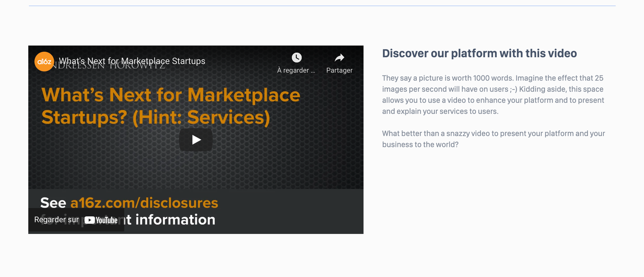The height and width of the screenshot is (277, 644).
Task: Click the '1000 words' text in the description
Action: pyautogui.click(x=493, y=78)
